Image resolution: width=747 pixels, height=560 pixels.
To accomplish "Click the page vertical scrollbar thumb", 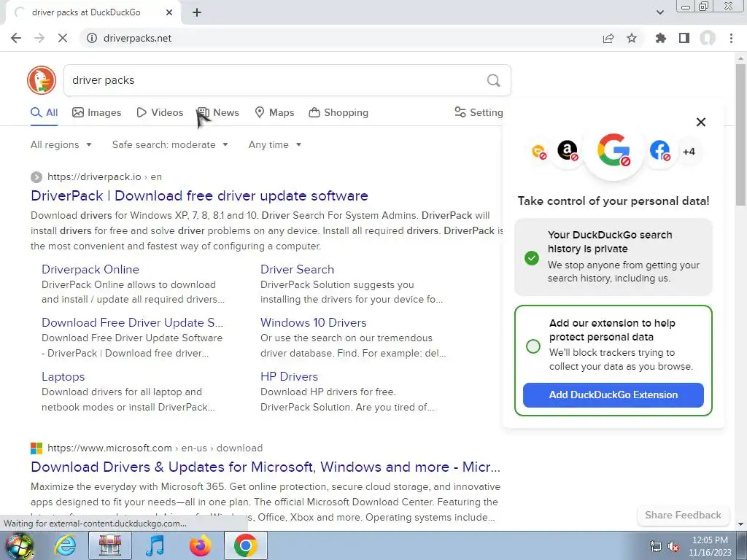I will point(740,134).
